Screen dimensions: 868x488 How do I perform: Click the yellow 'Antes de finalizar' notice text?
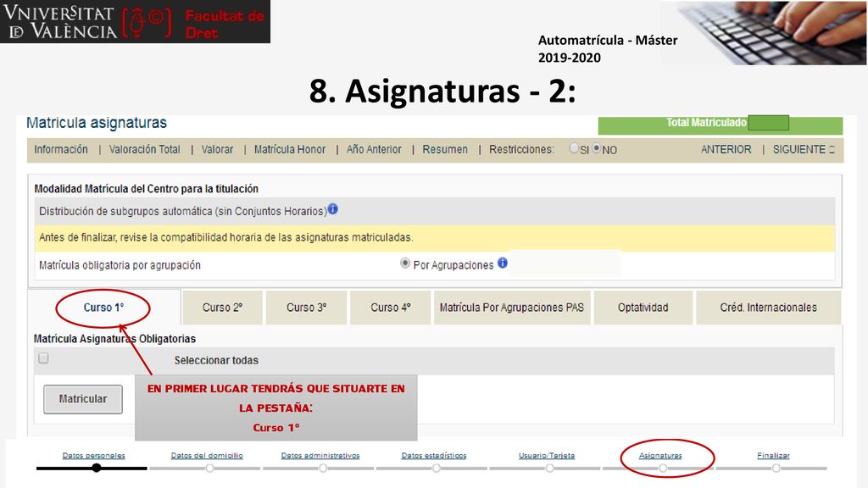click(x=225, y=238)
